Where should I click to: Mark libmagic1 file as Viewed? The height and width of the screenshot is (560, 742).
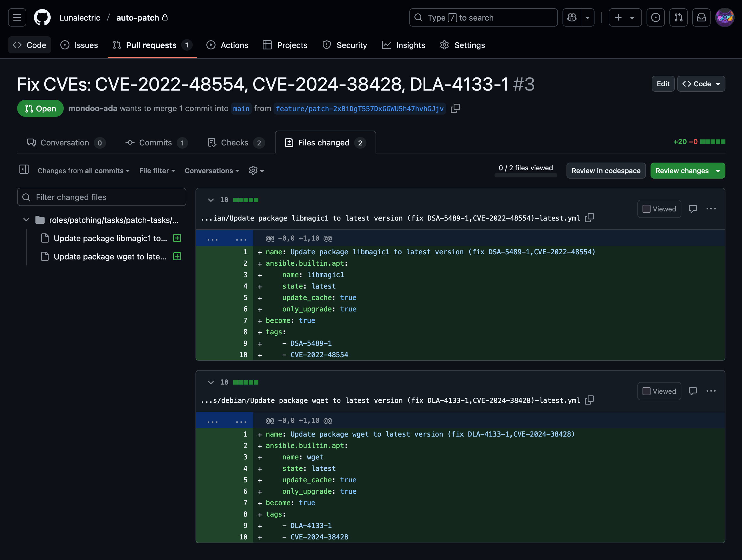pyautogui.click(x=659, y=209)
